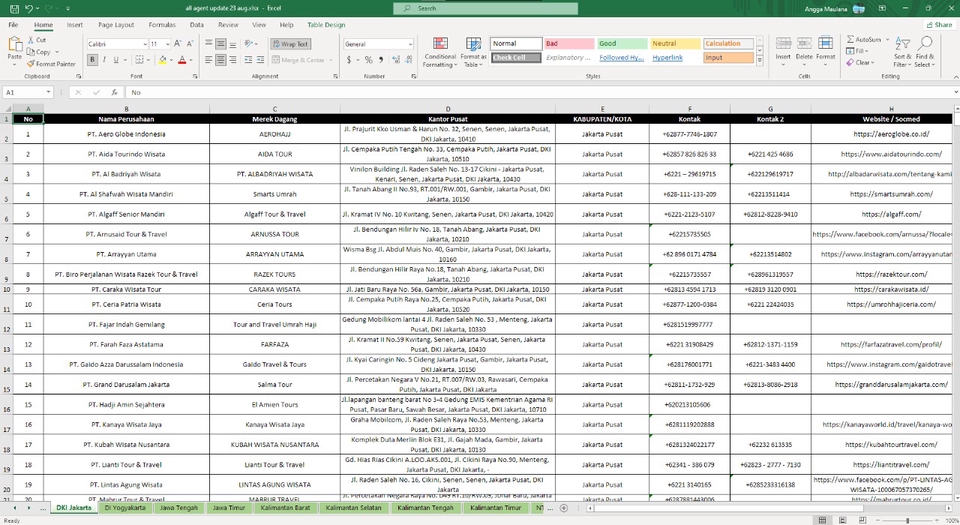Open the General number format dropdown

[410, 44]
